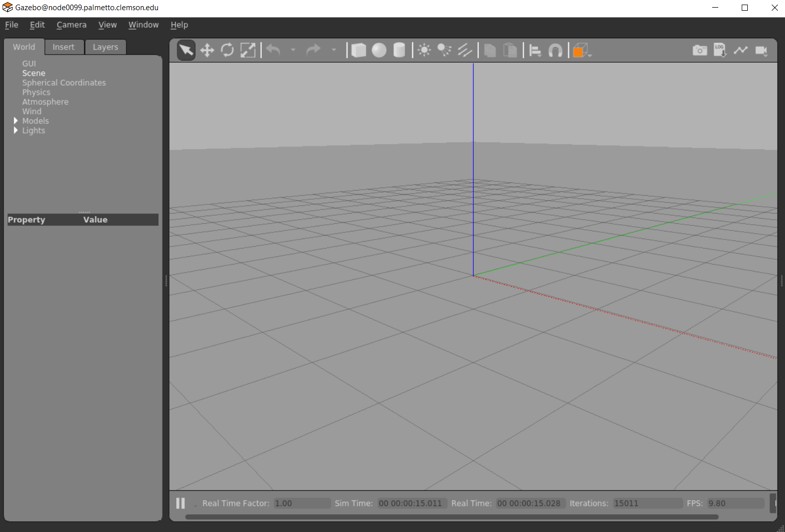This screenshot has width=785, height=532.
Task: Open the Help menu
Action: [x=179, y=24]
